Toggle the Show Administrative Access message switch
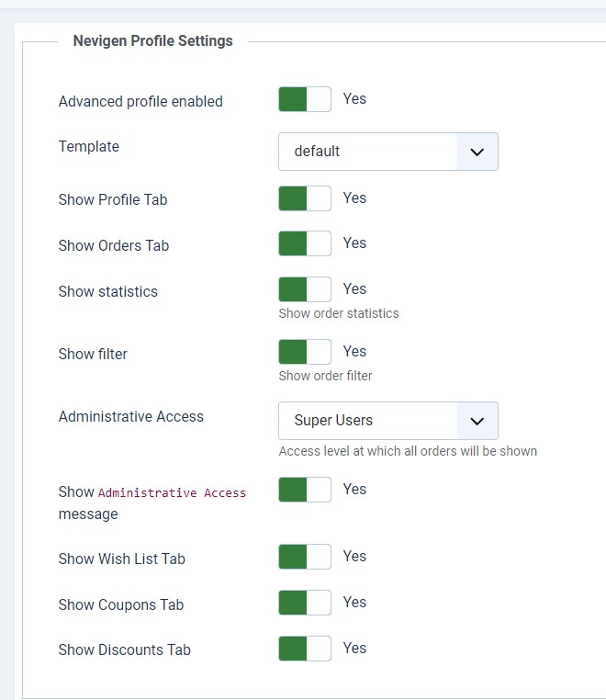Image resolution: width=606 pixels, height=700 pixels. [x=305, y=490]
